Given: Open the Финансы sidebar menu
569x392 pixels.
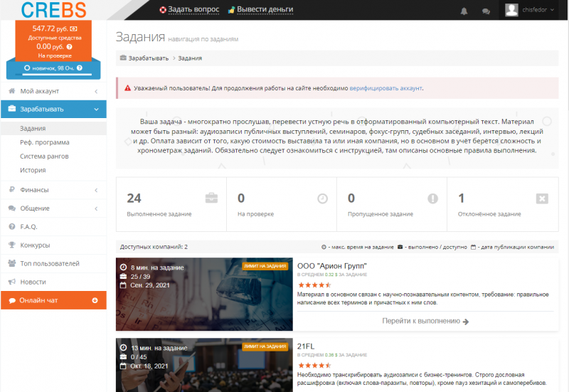Looking at the screenshot, I should [x=54, y=190].
